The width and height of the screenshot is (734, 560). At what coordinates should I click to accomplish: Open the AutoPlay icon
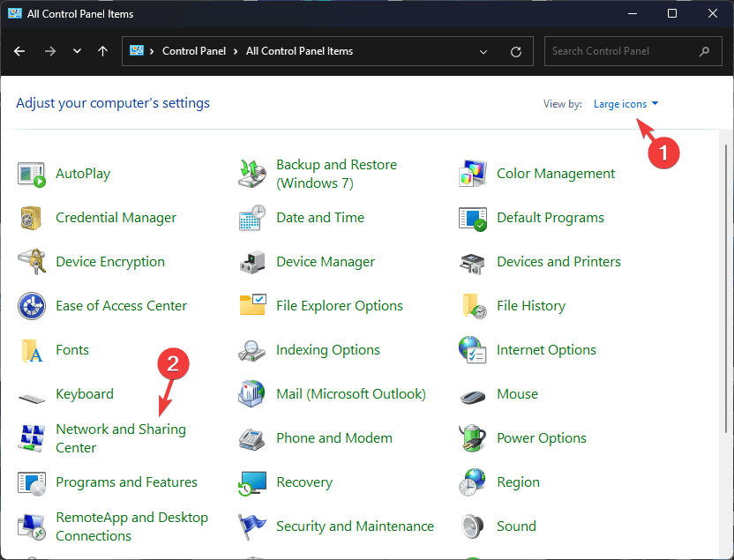pyautogui.click(x=32, y=174)
